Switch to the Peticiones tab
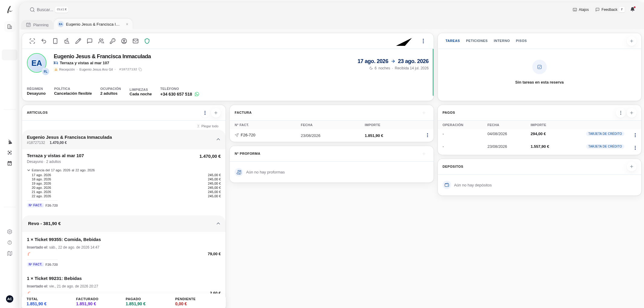644x308 pixels. 477,41
